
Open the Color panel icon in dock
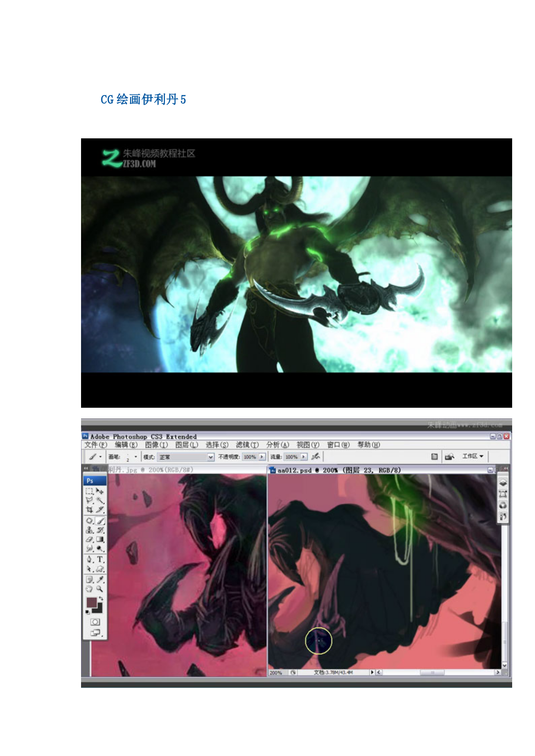tap(503, 505)
